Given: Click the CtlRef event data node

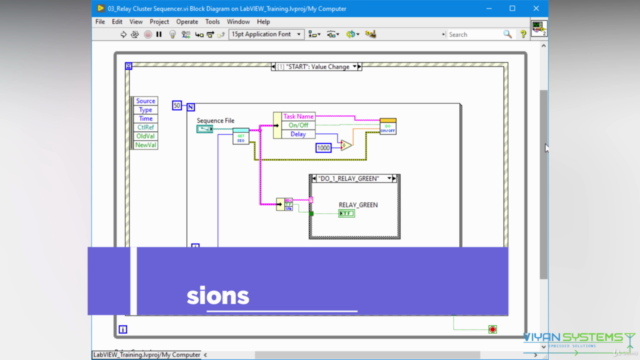Looking at the screenshot, I should click(146, 127).
